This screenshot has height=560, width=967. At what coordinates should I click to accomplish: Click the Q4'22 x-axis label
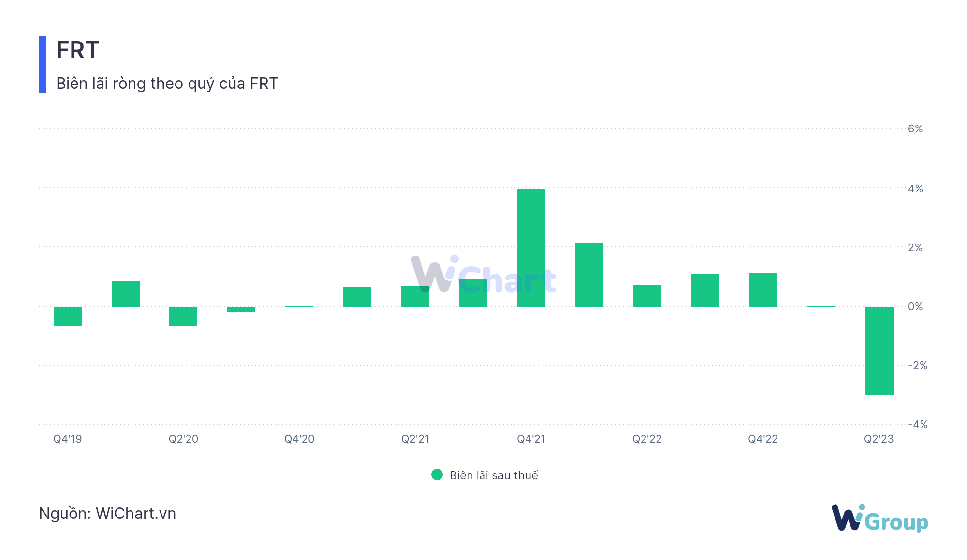pos(763,439)
